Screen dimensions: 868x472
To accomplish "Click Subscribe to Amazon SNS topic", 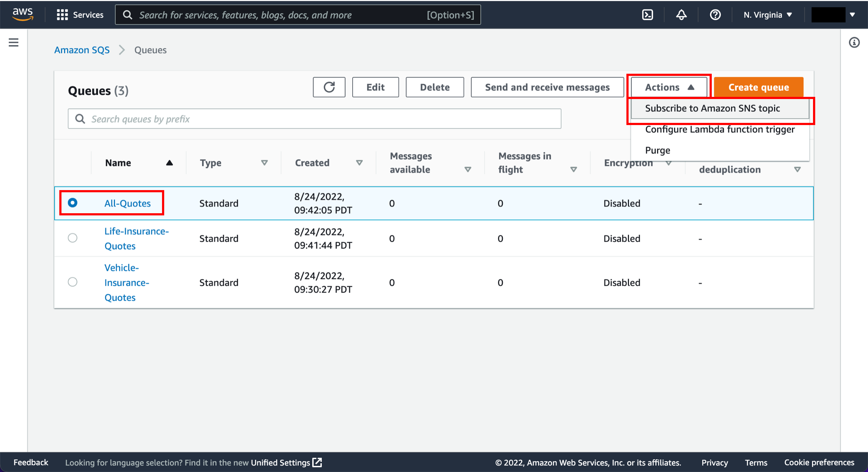I will (719, 108).
